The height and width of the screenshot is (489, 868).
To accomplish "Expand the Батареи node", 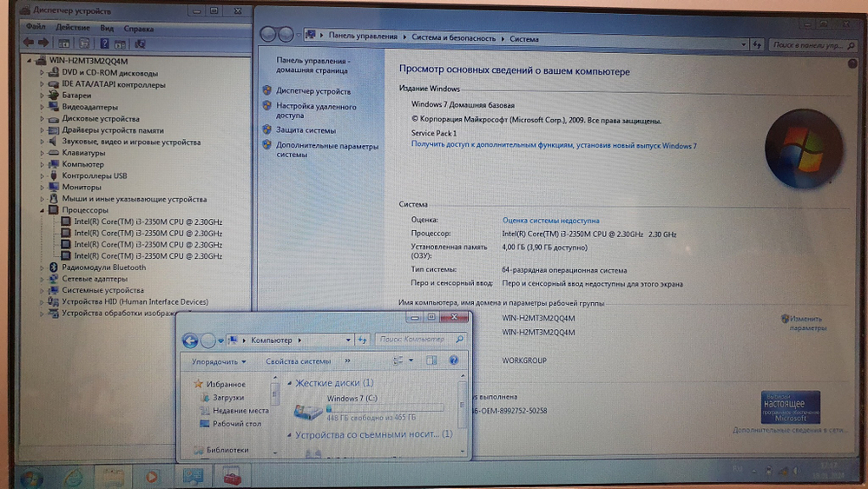I will 42,96.
